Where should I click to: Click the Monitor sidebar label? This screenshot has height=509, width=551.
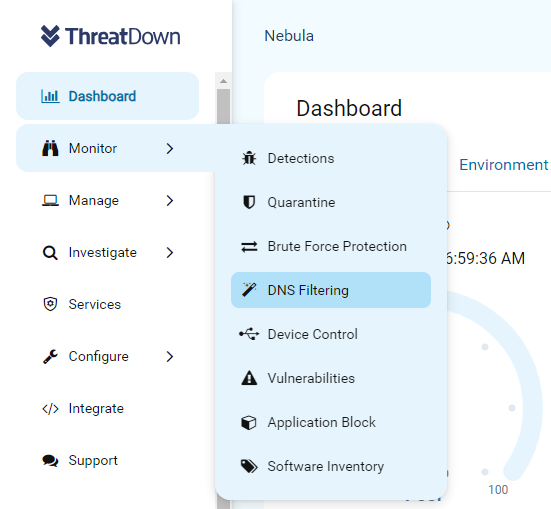93,148
